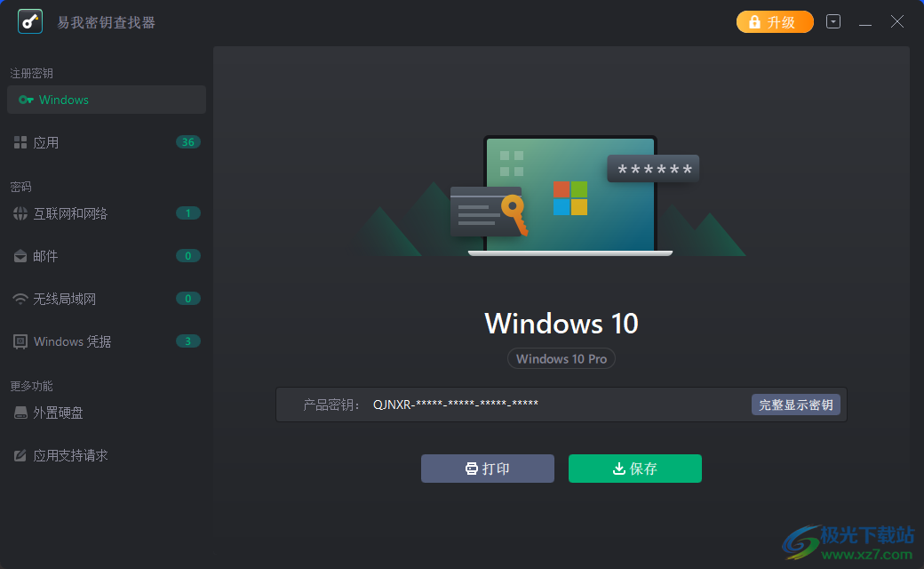Click the 产品密钥 label
Image resolution: width=924 pixels, height=569 pixels.
tap(331, 405)
